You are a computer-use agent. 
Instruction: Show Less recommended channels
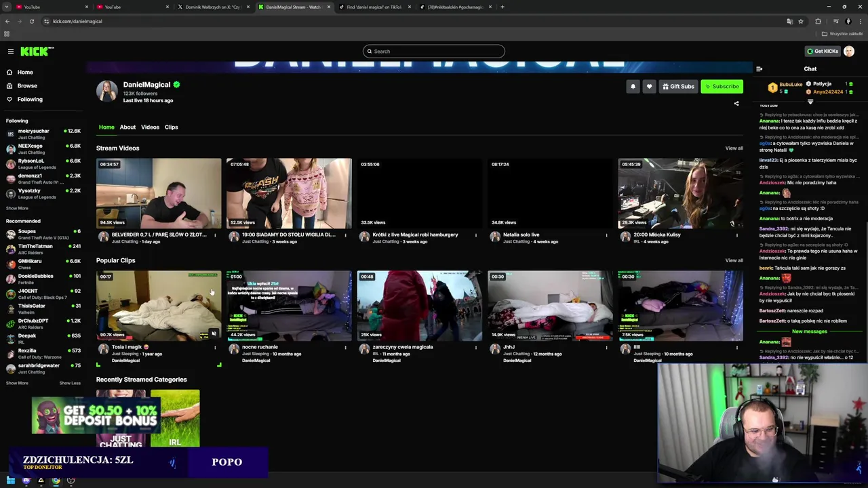coord(70,383)
